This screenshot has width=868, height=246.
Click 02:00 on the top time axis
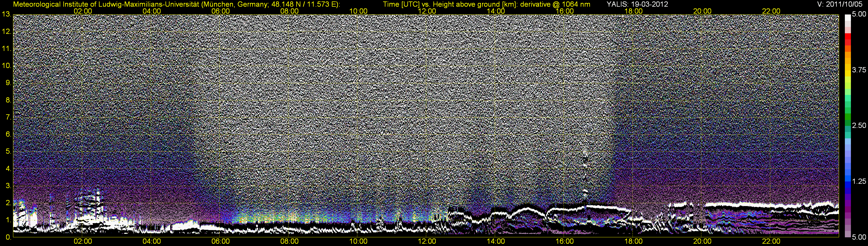tap(83, 11)
